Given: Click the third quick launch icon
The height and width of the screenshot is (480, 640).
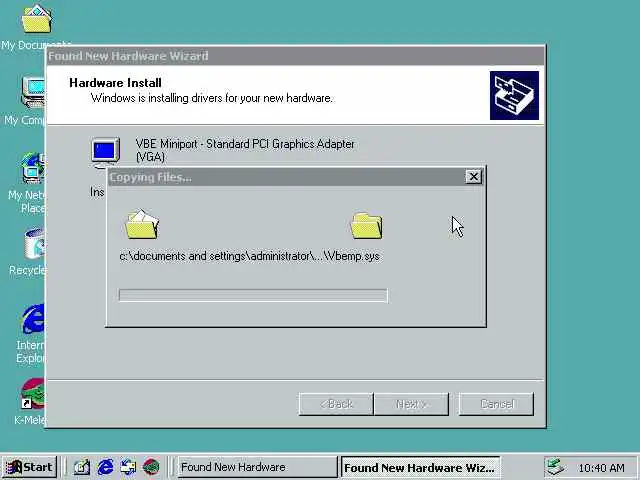Looking at the screenshot, I should [x=128, y=467].
